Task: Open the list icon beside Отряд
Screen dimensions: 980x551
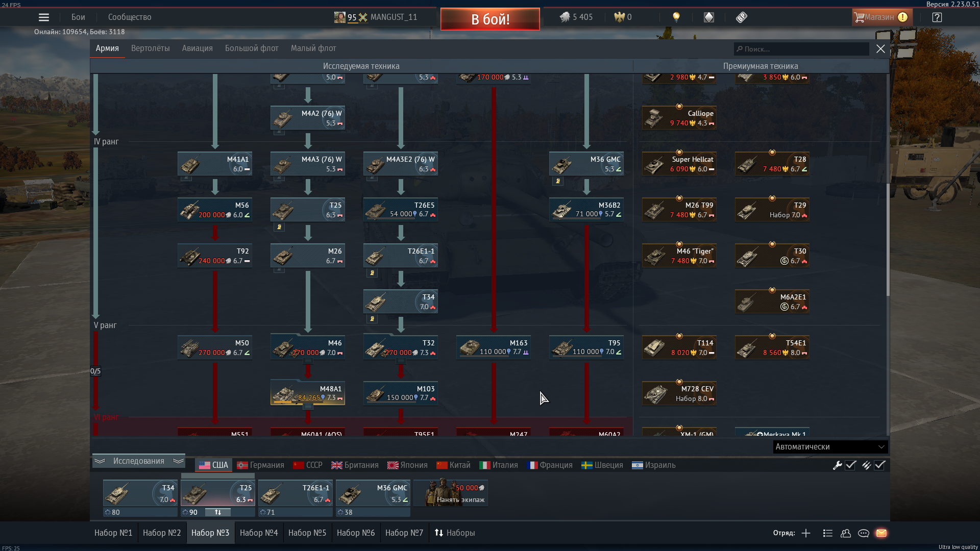Action: click(828, 533)
